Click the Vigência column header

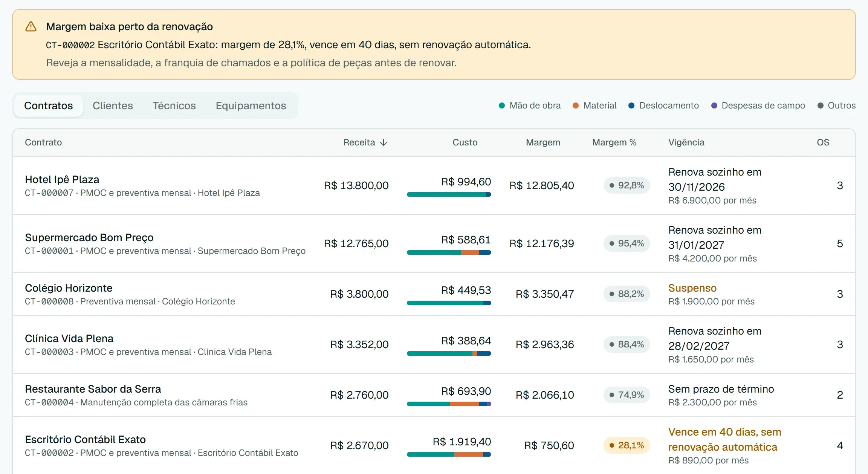coord(686,142)
